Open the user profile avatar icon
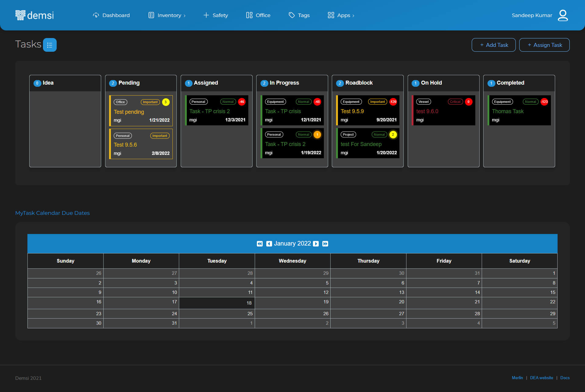585x392 pixels. click(x=562, y=15)
